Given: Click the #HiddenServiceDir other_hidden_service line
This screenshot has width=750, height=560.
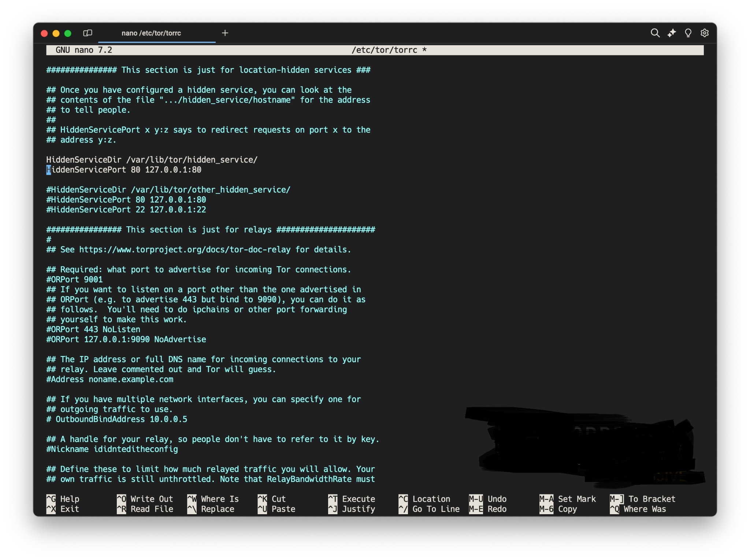Looking at the screenshot, I should pyautogui.click(x=168, y=190).
